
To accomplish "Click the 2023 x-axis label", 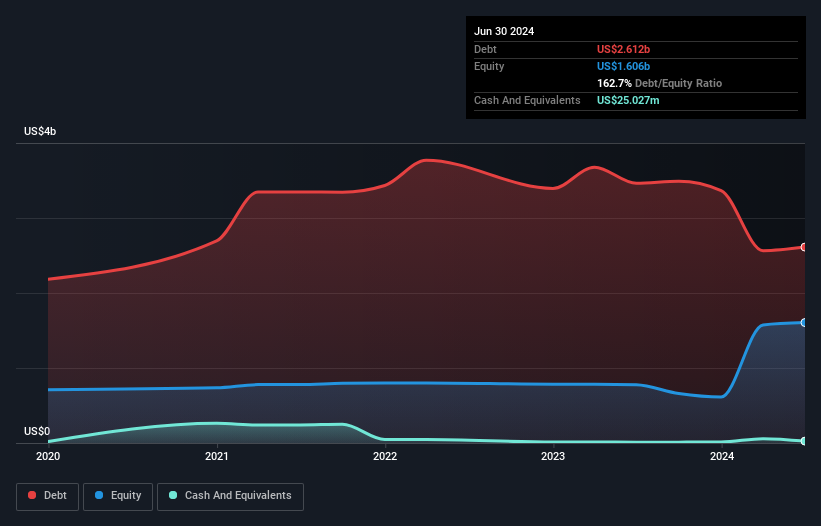I will [553, 456].
